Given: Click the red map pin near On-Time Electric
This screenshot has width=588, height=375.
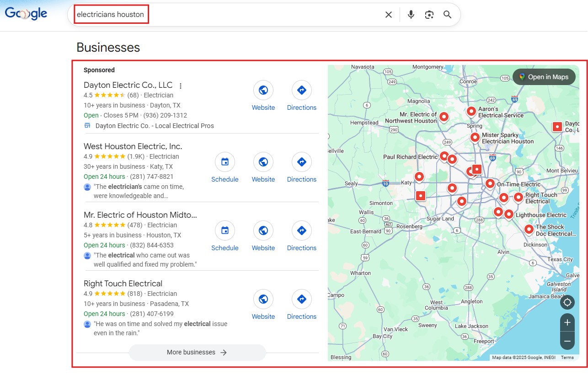Looking at the screenshot, I should [489, 183].
